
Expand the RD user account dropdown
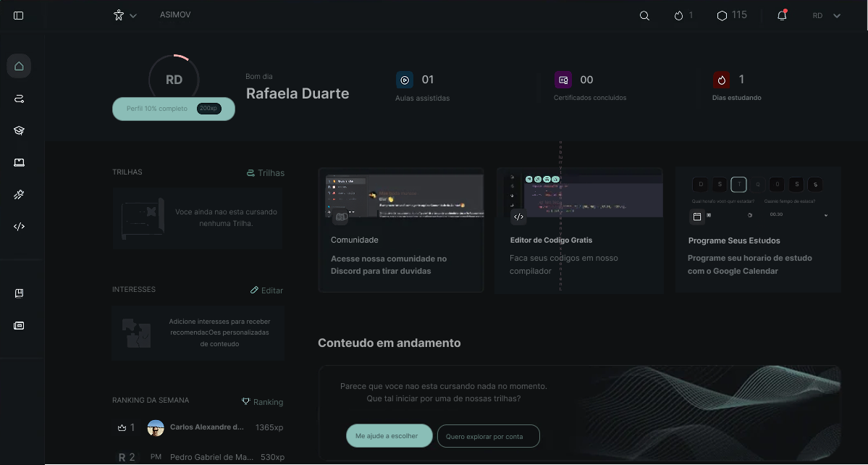point(827,15)
